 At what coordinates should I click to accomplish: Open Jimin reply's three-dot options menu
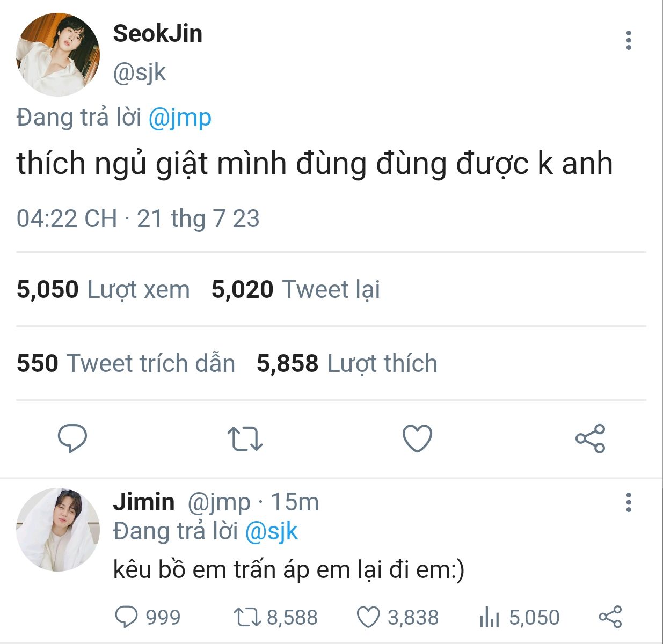tap(629, 502)
